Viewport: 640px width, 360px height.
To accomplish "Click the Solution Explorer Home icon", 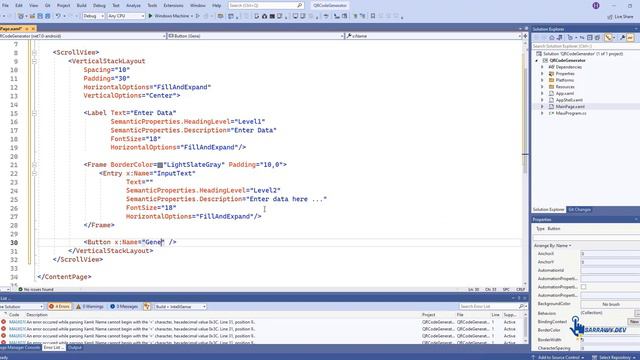I will click(x=552, y=38).
